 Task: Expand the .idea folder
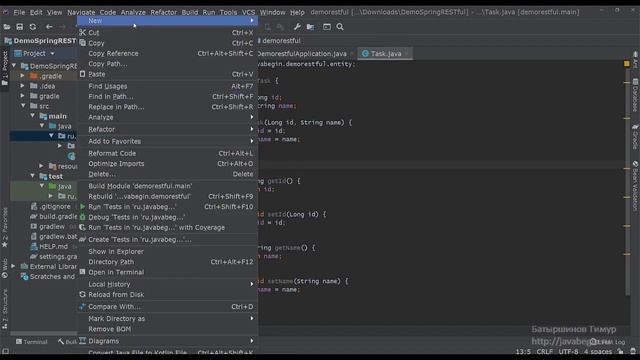pos(23,86)
